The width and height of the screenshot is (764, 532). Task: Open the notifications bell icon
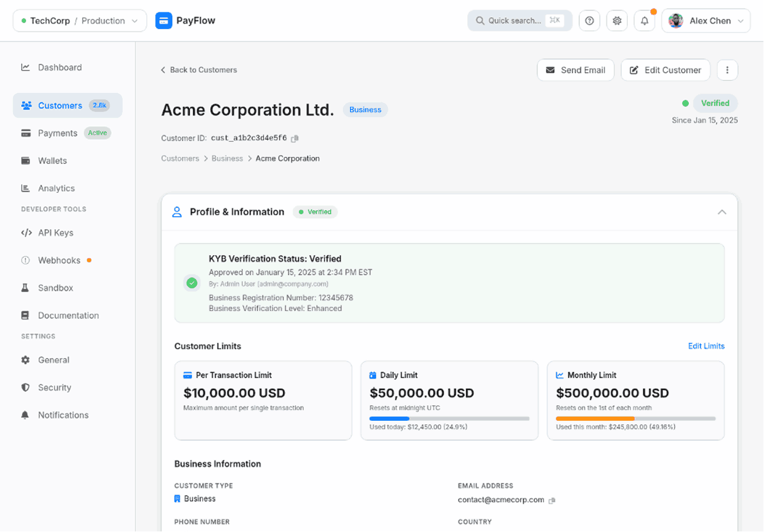pyautogui.click(x=644, y=21)
